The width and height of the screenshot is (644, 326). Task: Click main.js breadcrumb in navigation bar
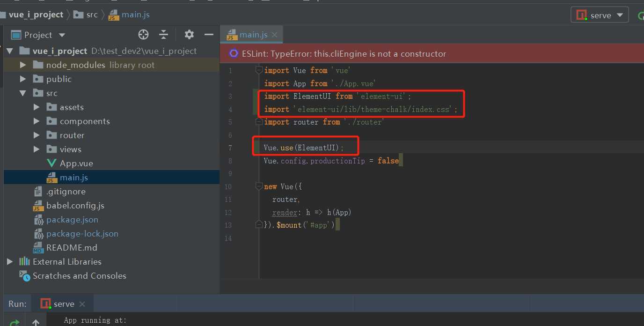click(136, 15)
